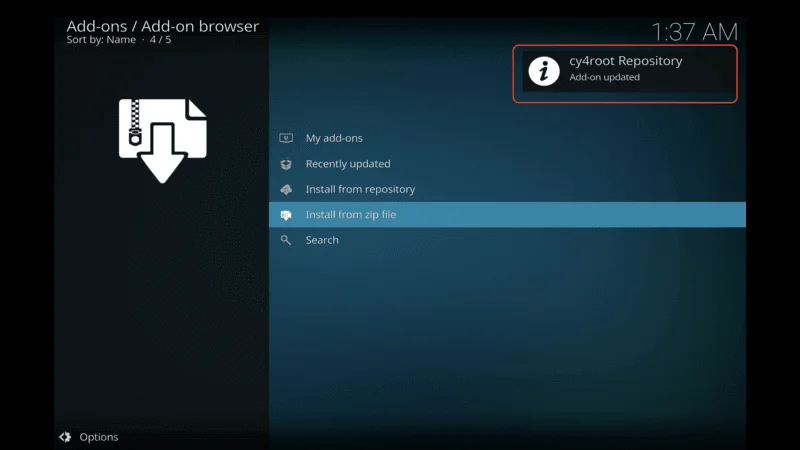The height and width of the screenshot is (450, 800).
Task: Click the 1:37 AM clock
Action: 695,32
